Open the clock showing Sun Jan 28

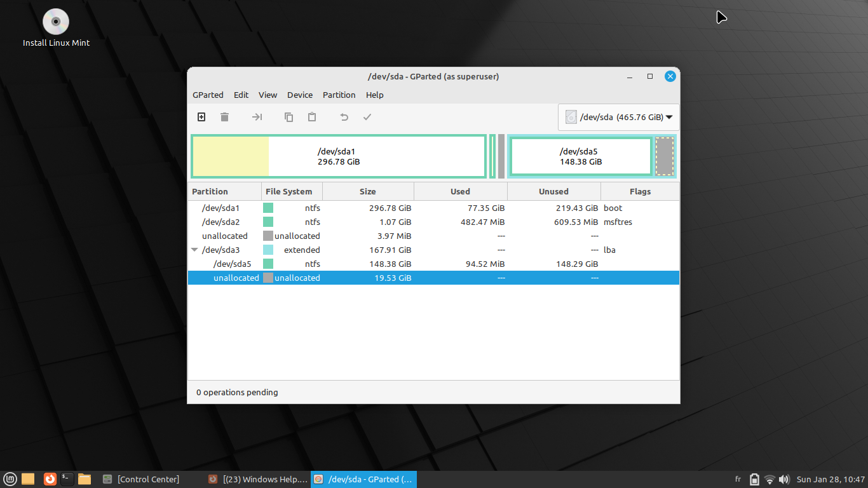click(x=831, y=479)
